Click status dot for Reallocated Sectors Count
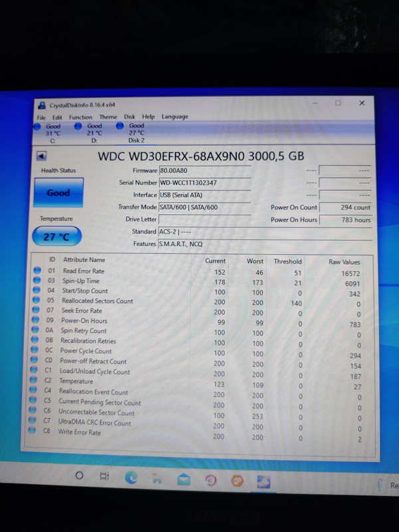Image resolution: width=399 pixels, height=532 pixels. coord(37,300)
